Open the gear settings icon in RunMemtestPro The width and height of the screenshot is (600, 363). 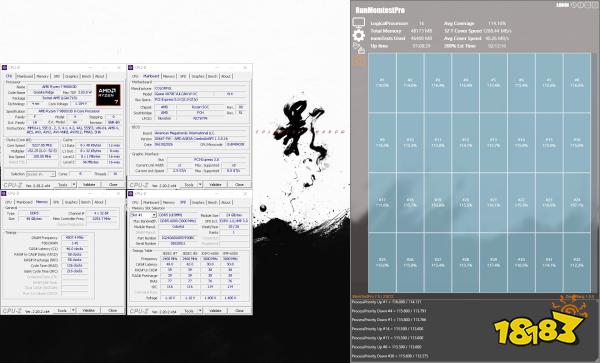[359, 36]
